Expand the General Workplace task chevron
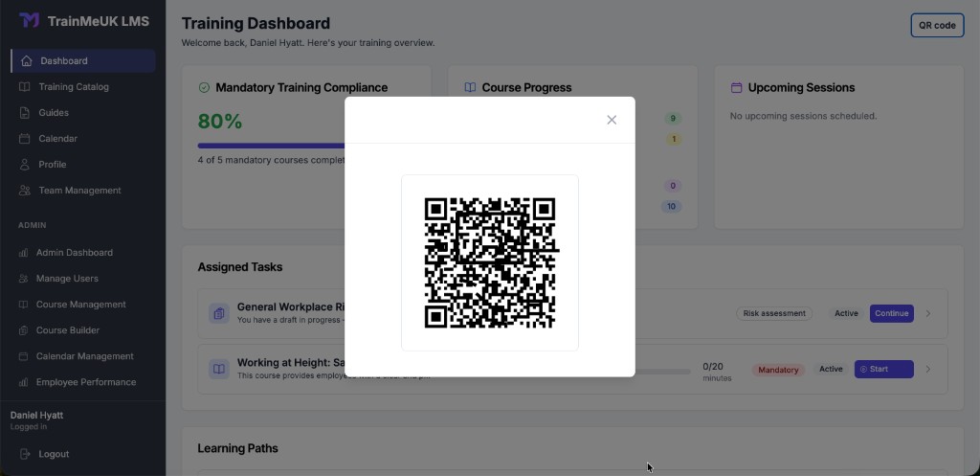 (928, 313)
